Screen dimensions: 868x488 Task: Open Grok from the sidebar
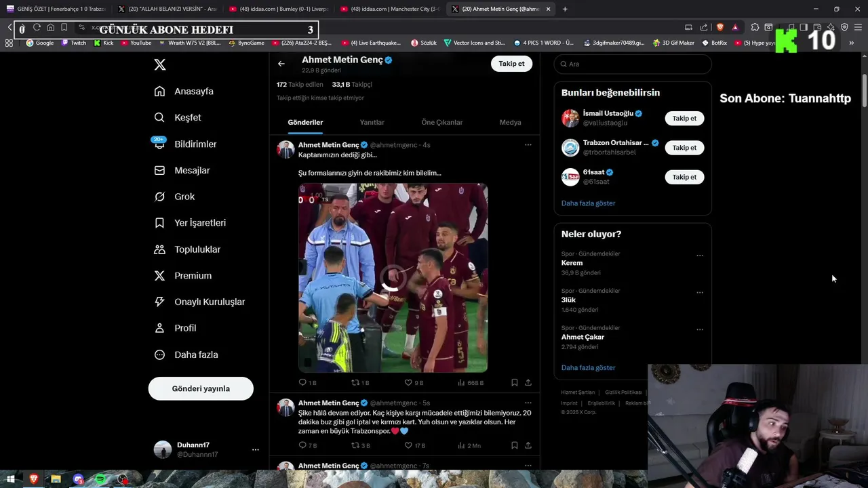coord(174,197)
